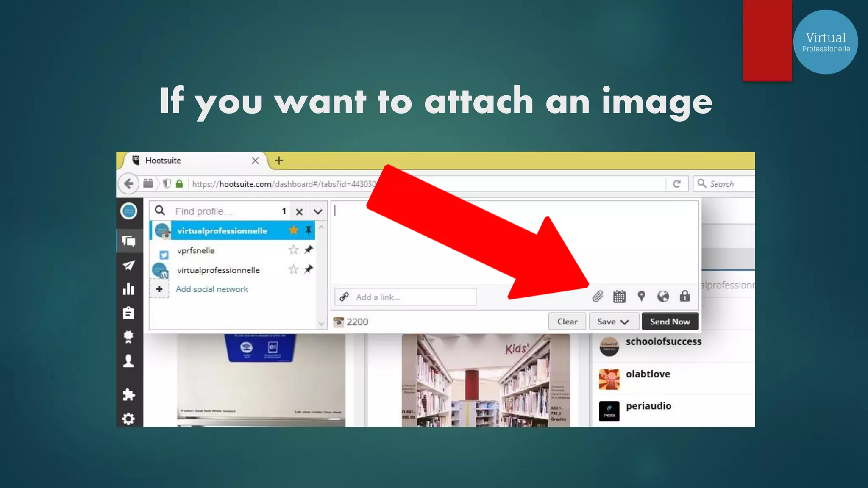Open a new browser tab

pyautogui.click(x=279, y=161)
